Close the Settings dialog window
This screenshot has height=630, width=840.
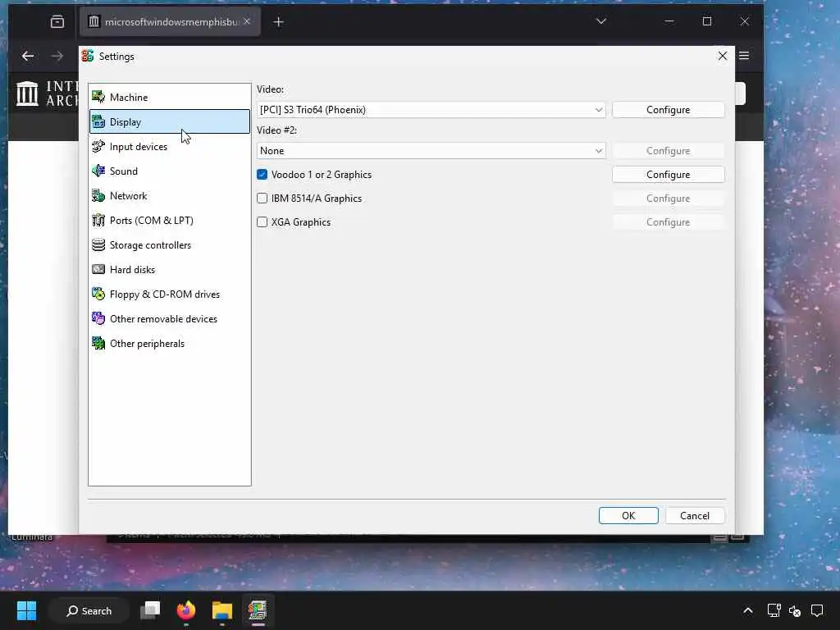723,56
